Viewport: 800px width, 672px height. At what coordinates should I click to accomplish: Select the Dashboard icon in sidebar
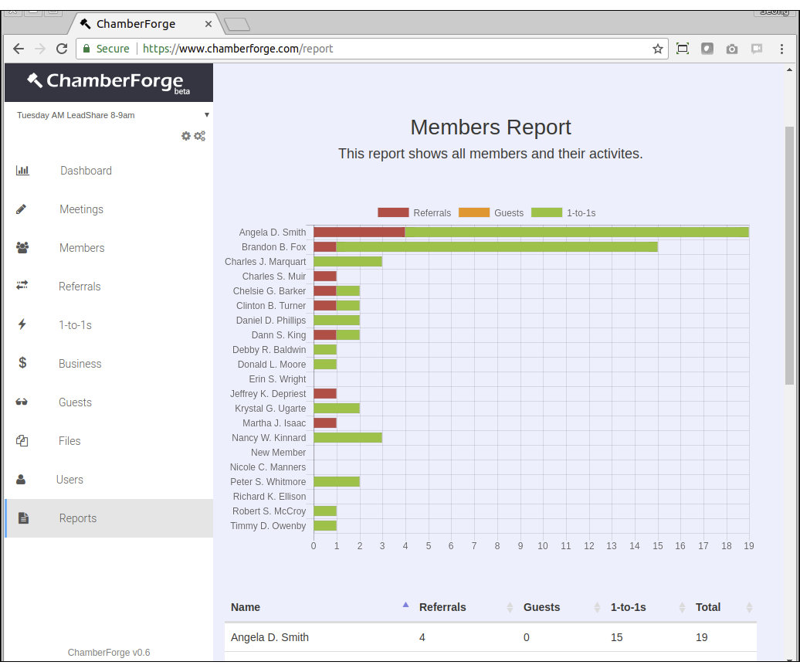tap(22, 170)
